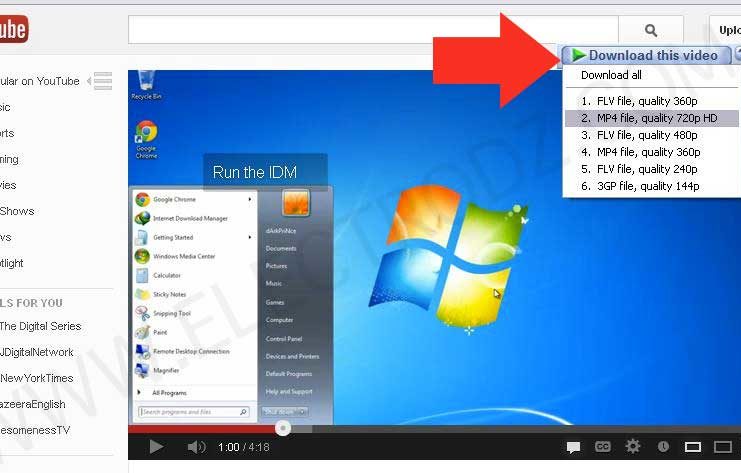Click user account picture in Start menu

[x=296, y=202]
